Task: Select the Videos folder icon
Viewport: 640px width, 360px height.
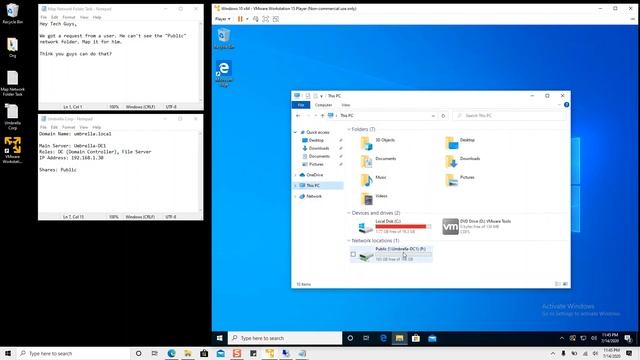Action: coord(367,199)
